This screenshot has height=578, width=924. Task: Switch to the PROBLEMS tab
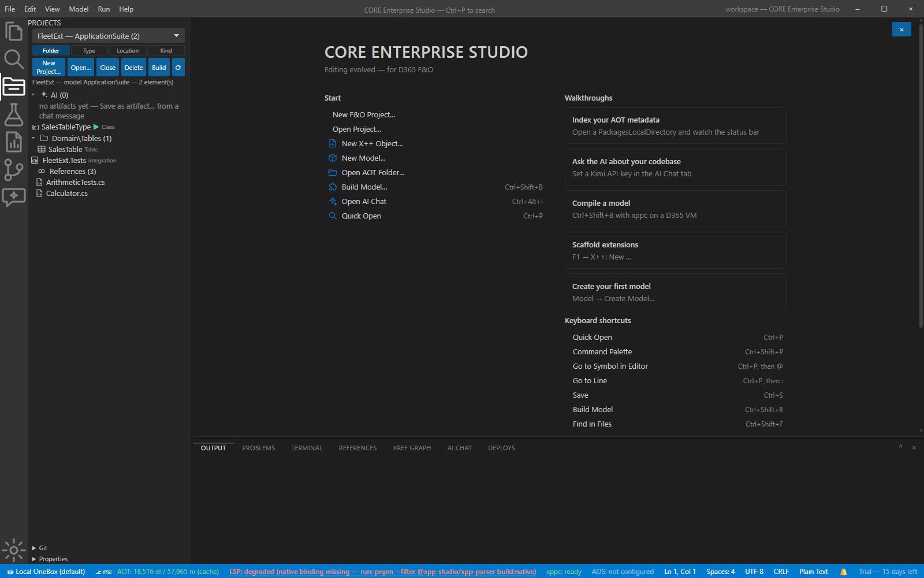(x=259, y=448)
